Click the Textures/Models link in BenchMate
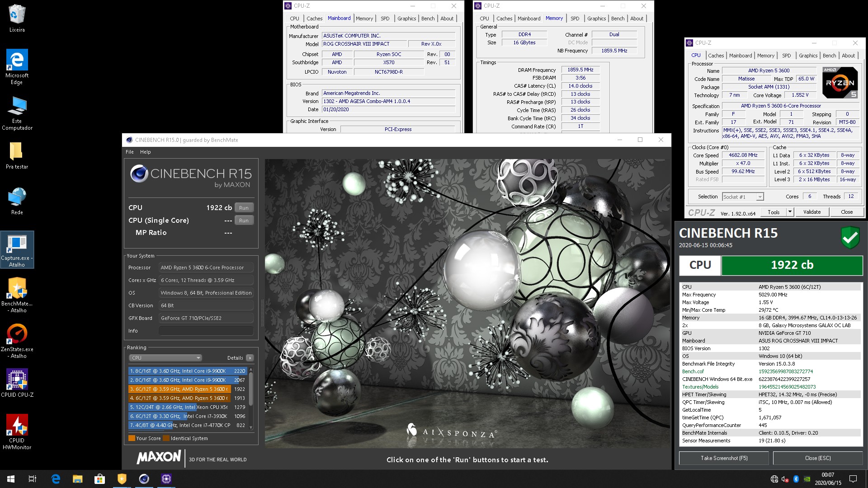The image size is (868, 488). click(x=700, y=387)
